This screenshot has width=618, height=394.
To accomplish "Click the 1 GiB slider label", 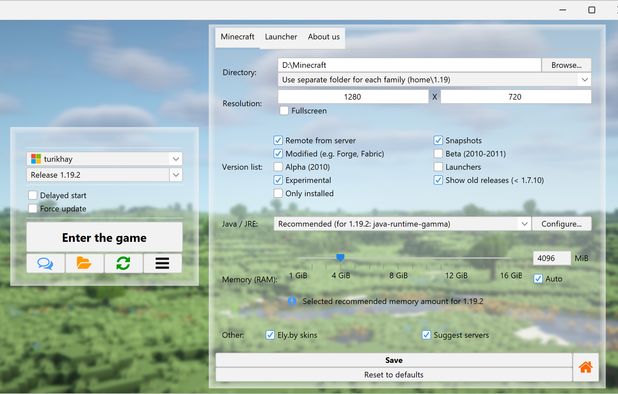I will tap(298, 275).
